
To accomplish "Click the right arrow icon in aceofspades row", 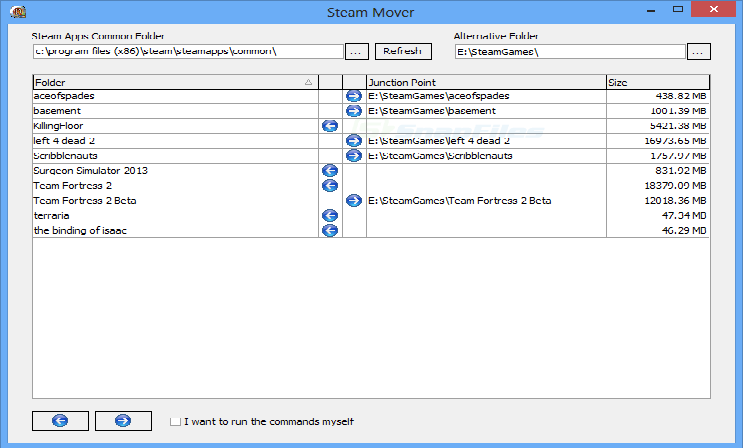I will (353, 96).
